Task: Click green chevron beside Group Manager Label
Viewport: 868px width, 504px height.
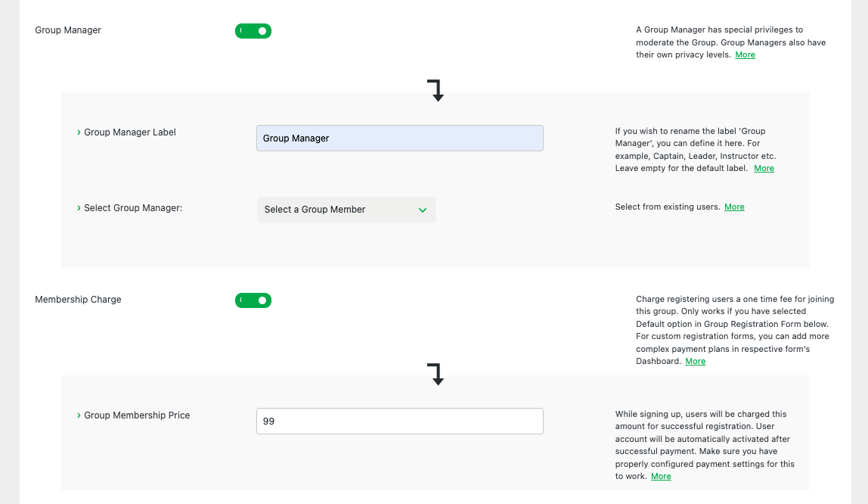Action: click(x=79, y=132)
